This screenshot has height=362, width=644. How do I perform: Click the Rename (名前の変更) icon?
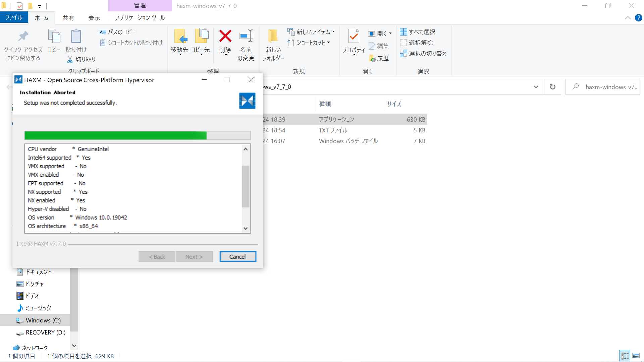point(246,36)
